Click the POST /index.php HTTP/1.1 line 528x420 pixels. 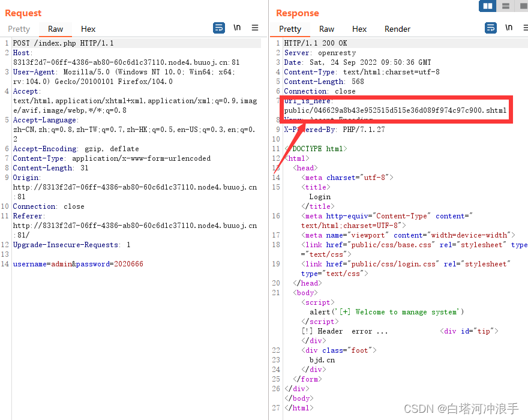click(x=64, y=43)
